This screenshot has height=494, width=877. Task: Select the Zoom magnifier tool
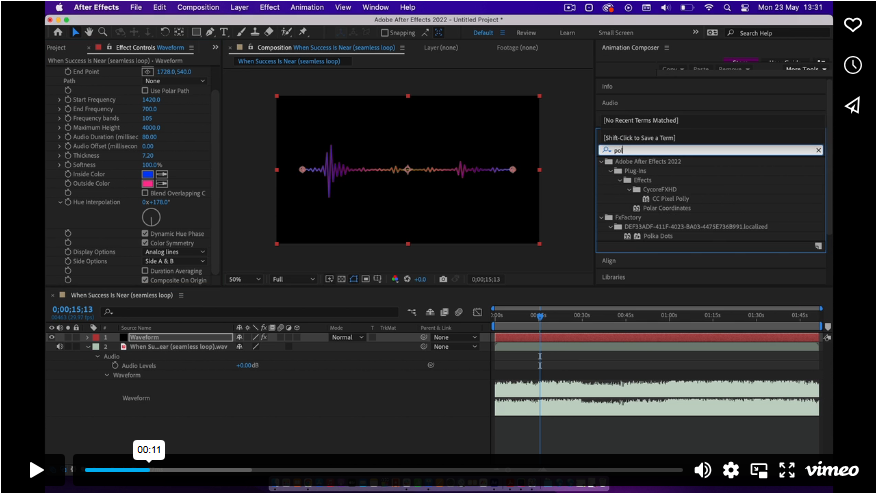pos(102,32)
